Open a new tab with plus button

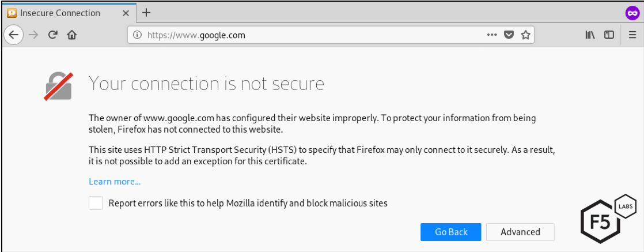coord(146,13)
